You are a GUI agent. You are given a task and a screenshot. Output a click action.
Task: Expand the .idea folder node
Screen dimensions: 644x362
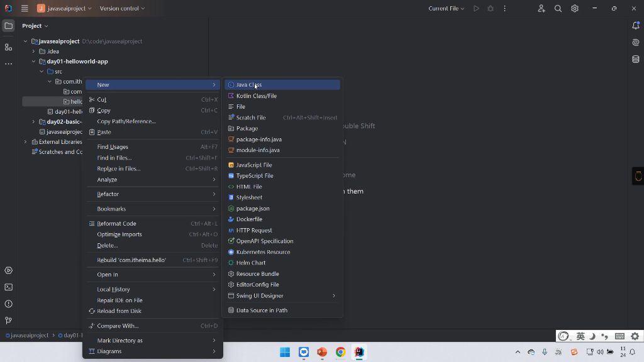pos(34,52)
